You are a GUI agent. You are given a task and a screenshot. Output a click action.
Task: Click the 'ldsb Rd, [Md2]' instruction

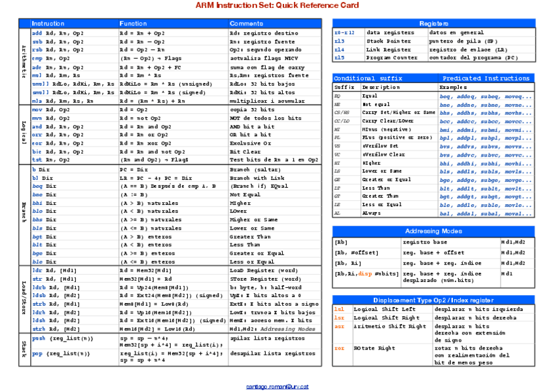pos(56,295)
